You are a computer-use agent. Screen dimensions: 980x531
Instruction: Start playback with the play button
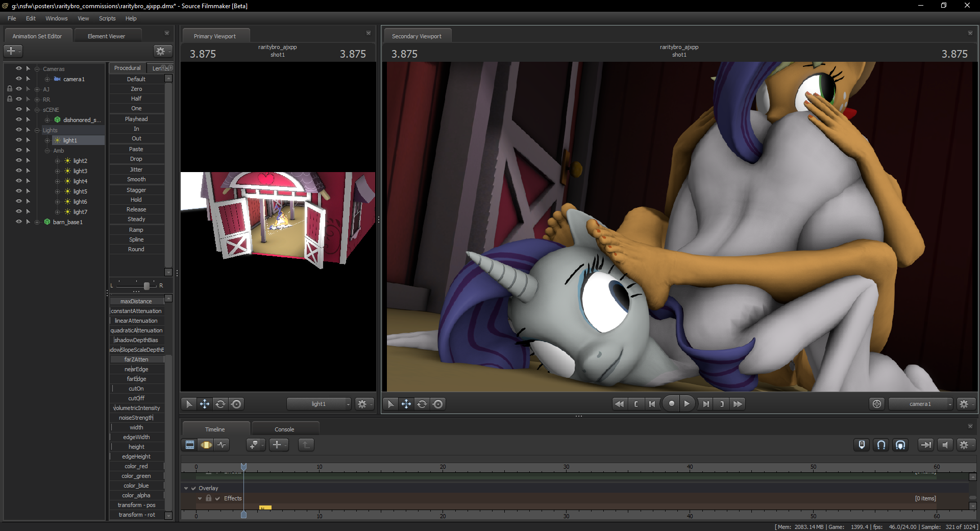tap(687, 404)
